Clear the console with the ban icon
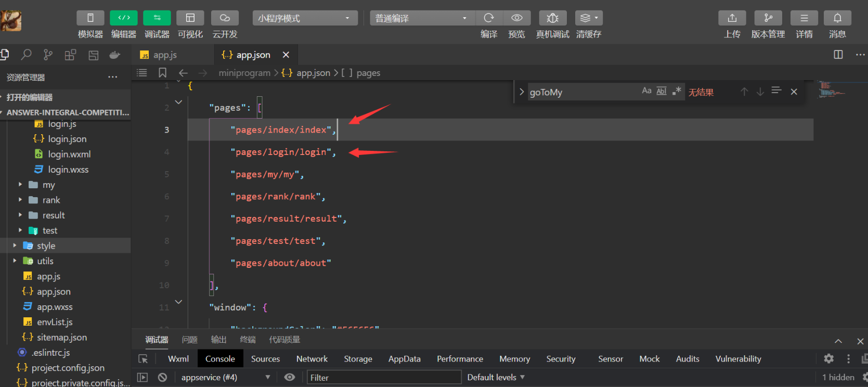This screenshot has width=868, height=387. click(162, 377)
